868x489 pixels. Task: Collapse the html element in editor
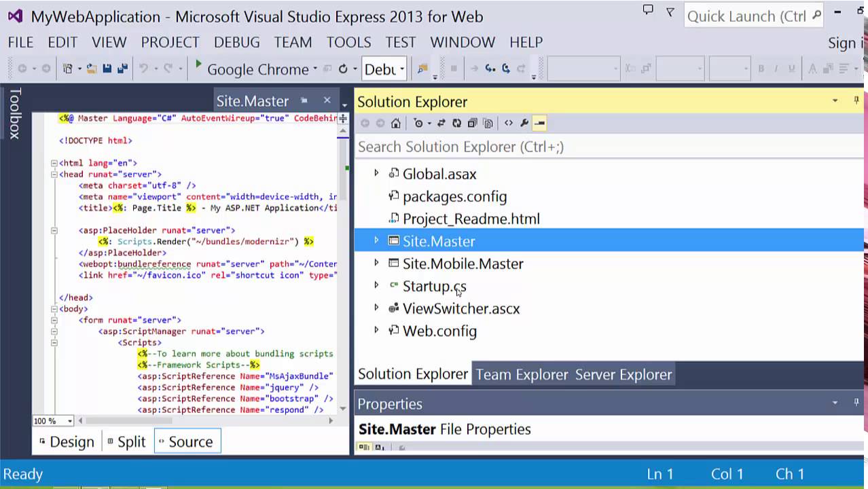(54, 163)
